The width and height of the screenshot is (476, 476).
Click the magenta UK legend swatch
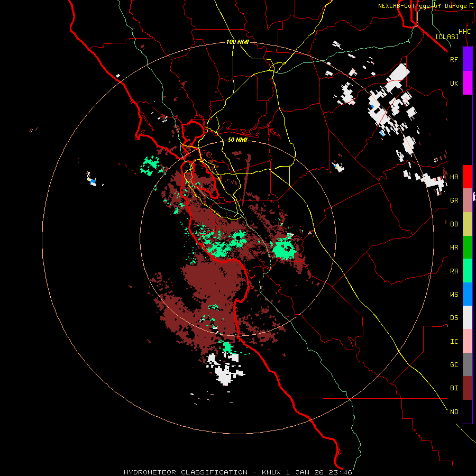click(x=467, y=83)
